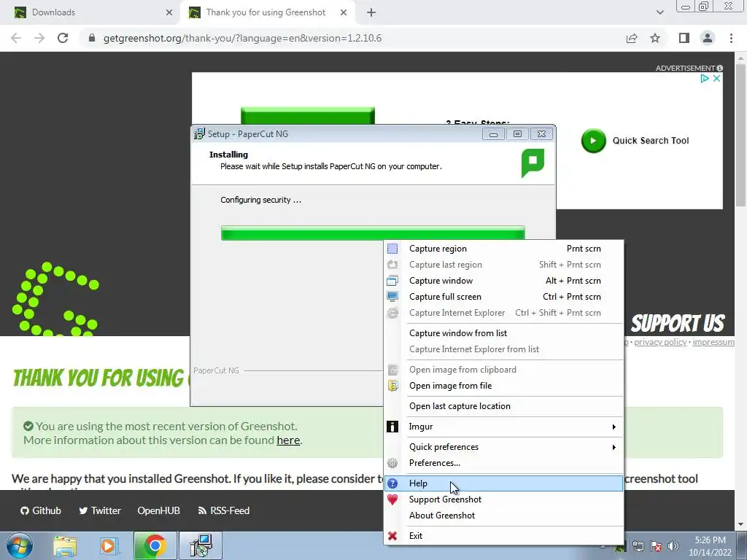Click the Capture region dotted-square icon

[392, 249]
